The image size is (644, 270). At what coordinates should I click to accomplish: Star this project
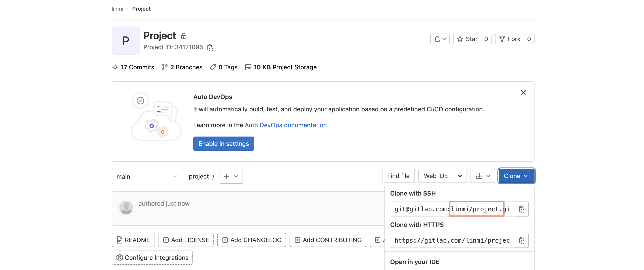[467, 39]
